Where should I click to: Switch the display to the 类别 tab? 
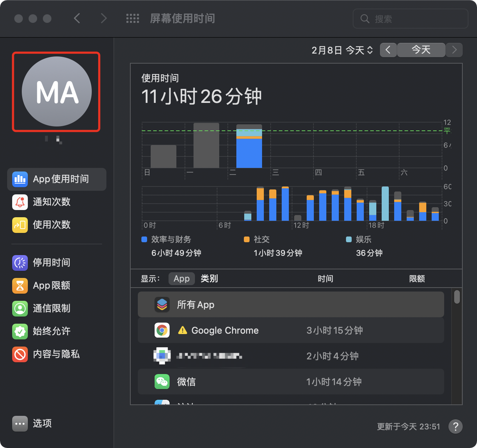point(209,279)
